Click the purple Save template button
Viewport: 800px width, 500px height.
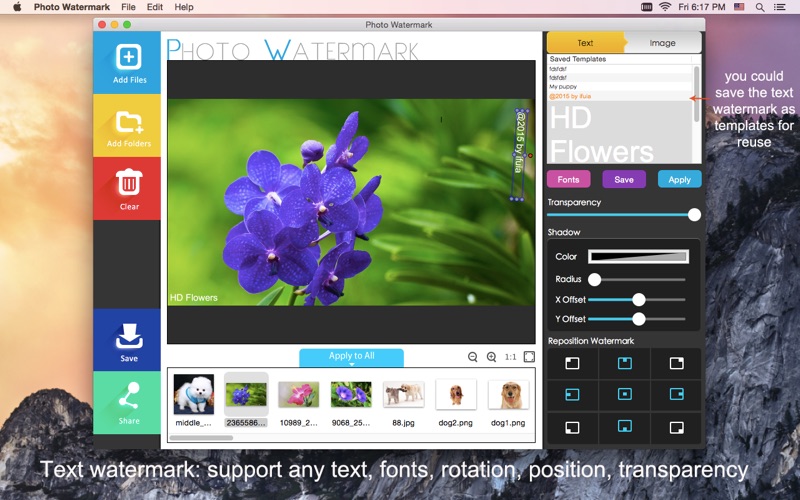624,180
